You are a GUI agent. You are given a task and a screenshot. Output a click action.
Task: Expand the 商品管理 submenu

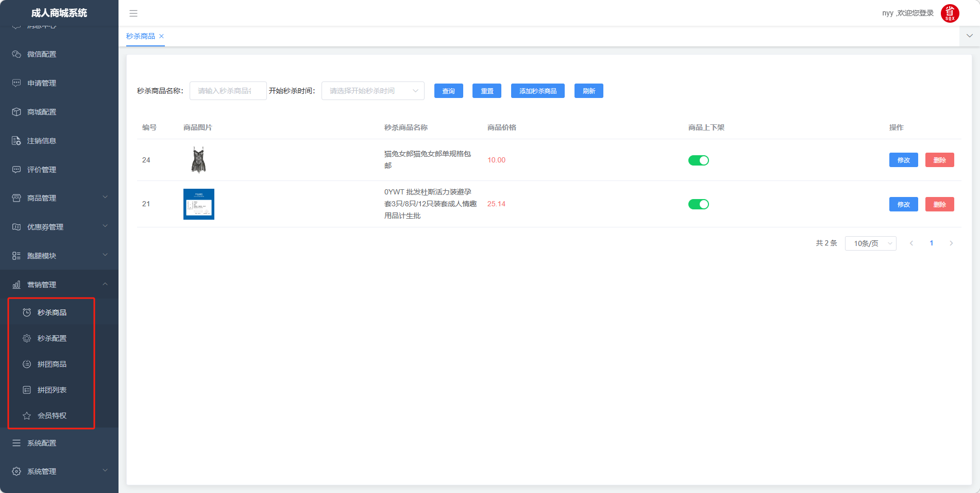coord(59,198)
